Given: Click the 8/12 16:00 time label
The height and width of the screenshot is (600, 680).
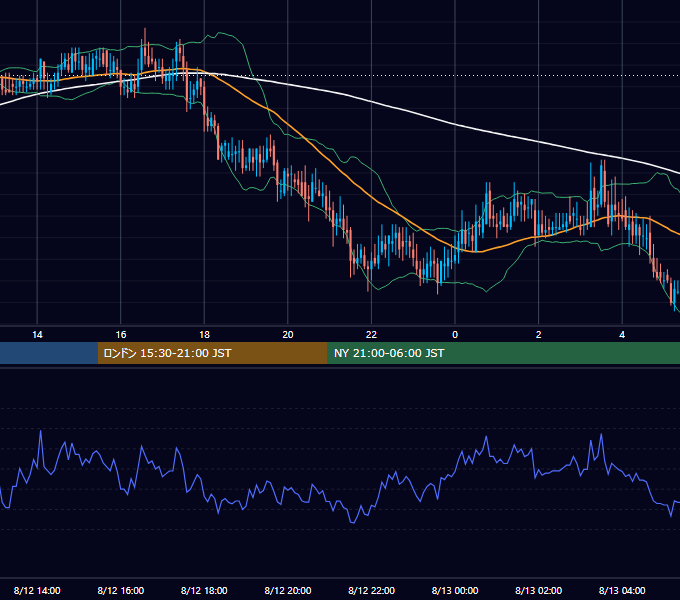Looking at the screenshot, I should tap(121, 590).
